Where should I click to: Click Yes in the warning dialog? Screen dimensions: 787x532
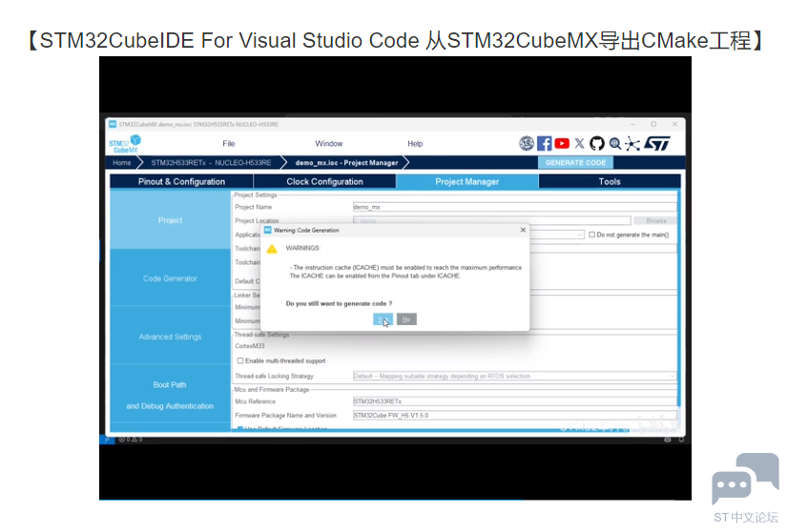tap(383, 319)
